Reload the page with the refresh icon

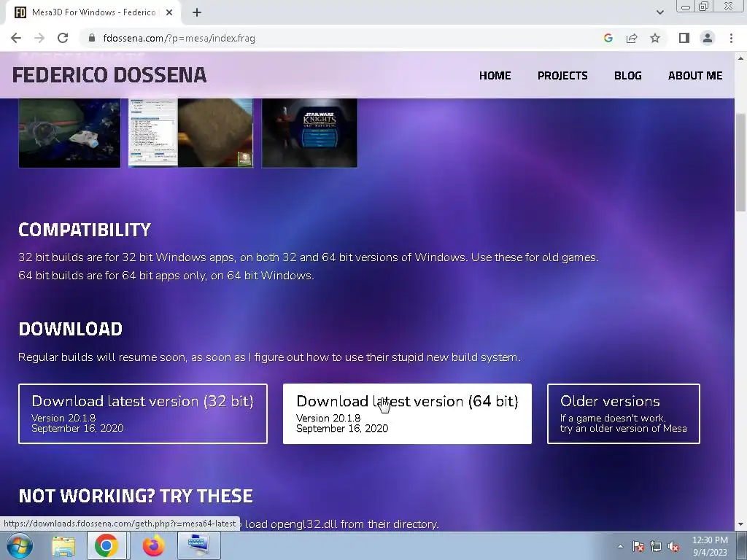pyautogui.click(x=63, y=38)
